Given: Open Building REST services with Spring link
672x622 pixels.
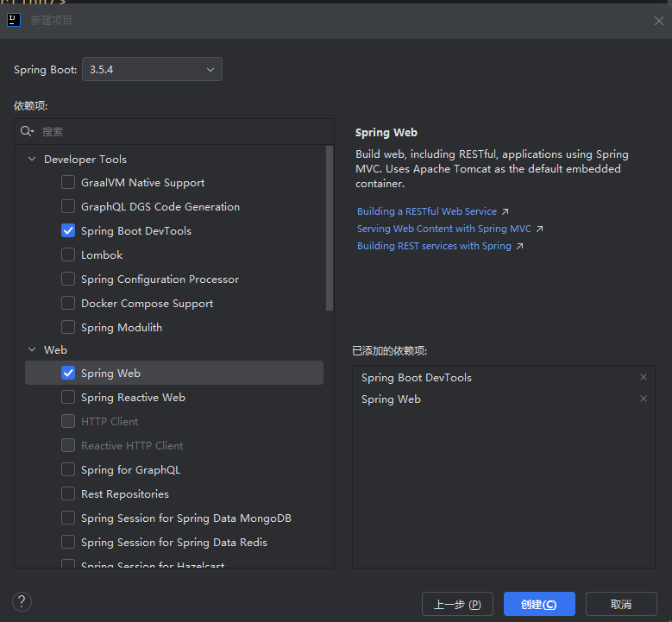Looking at the screenshot, I should [434, 246].
